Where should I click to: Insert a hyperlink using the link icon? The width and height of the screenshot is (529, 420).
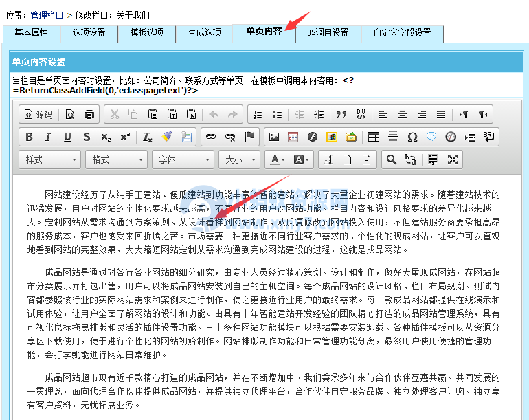211,137
